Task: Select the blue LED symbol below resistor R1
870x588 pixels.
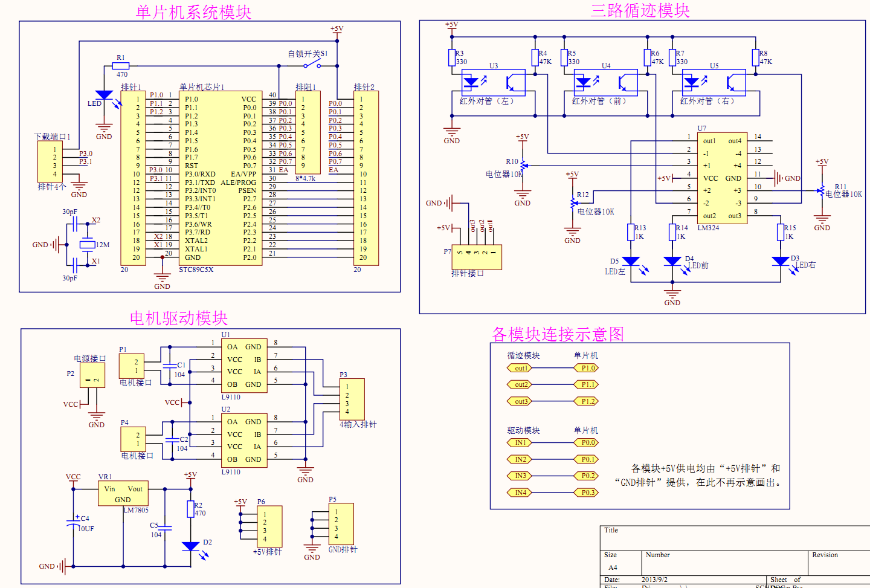Action: (x=104, y=95)
